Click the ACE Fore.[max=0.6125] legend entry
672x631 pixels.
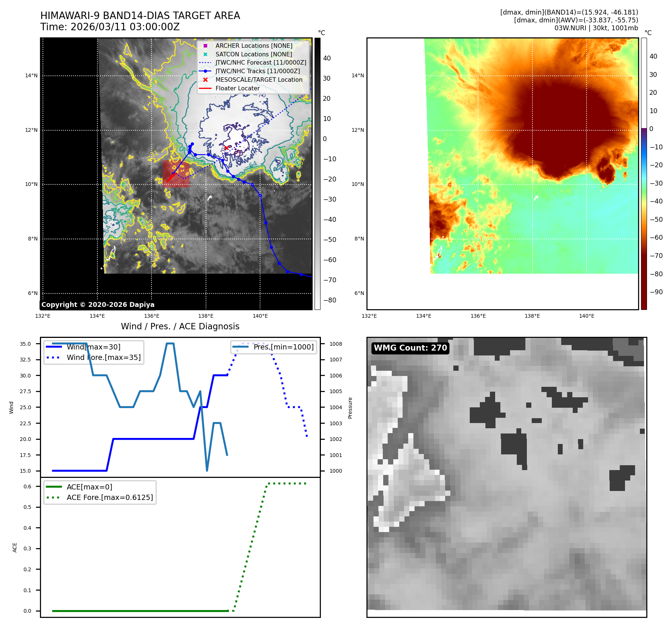(x=109, y=497)
